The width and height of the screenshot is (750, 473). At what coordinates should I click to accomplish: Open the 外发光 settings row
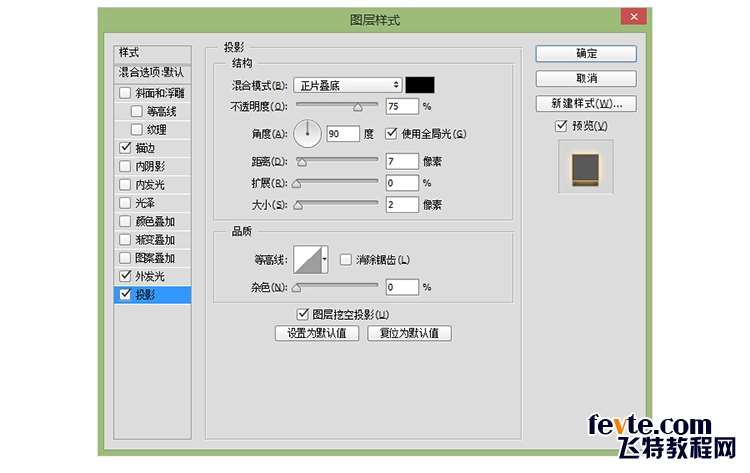coord(153,276)
